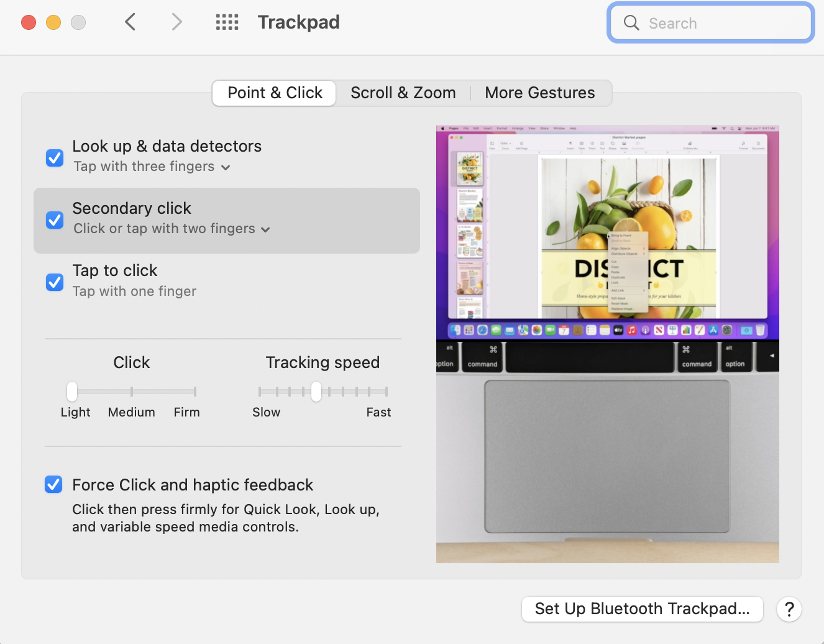Switch to the Scroll & Zoom tab
Viewport: 824px width, 644px height.
[403, 93]
